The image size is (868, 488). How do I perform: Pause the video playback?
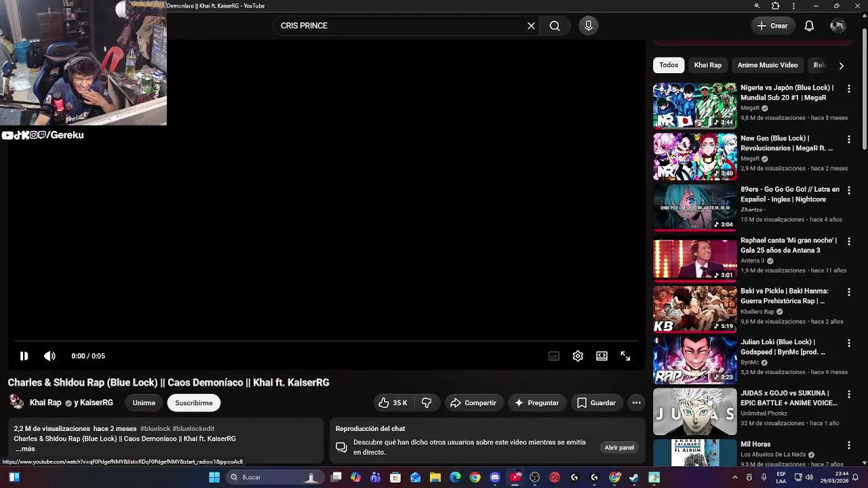tap(24, 356)
